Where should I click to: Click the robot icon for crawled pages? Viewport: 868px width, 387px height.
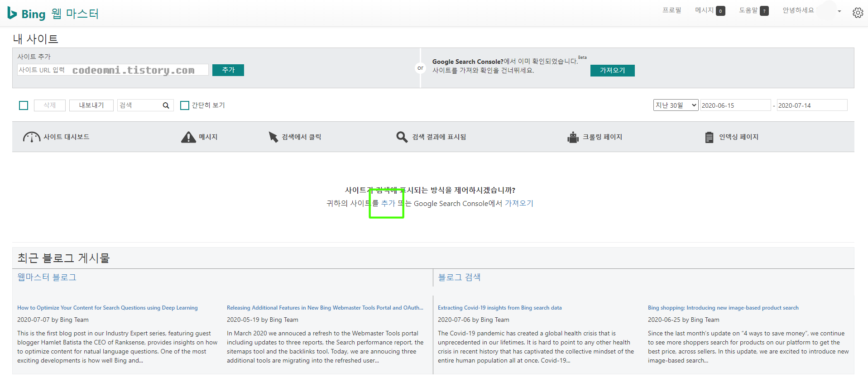click(x=573, y=137)
